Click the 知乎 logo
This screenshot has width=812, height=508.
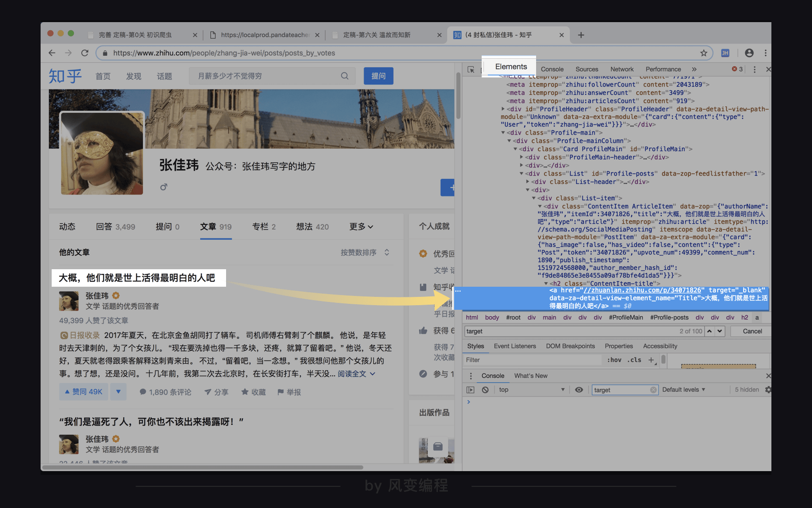pos(66,76)
